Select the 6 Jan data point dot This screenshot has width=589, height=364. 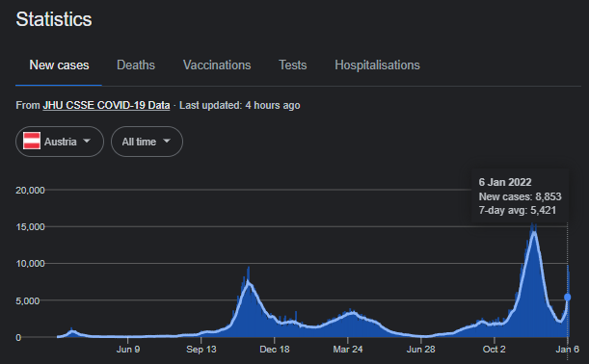(x=567, y=298)
